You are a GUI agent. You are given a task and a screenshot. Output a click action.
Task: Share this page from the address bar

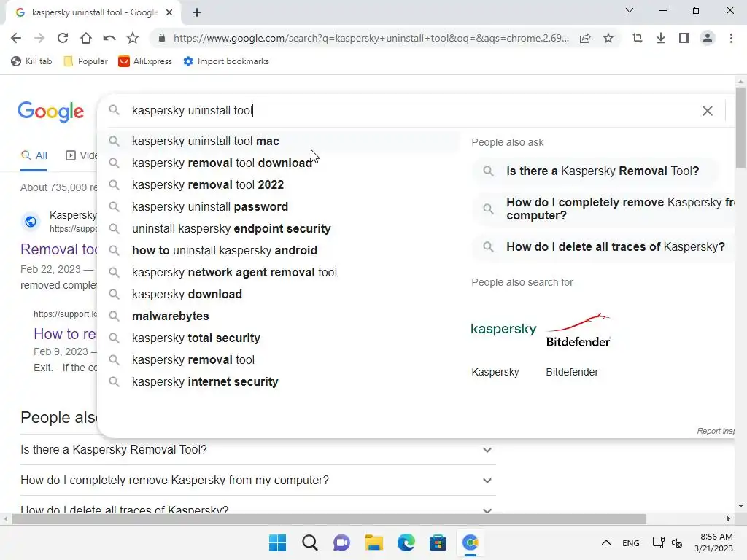pyautogui.click(x=585, y=38)
